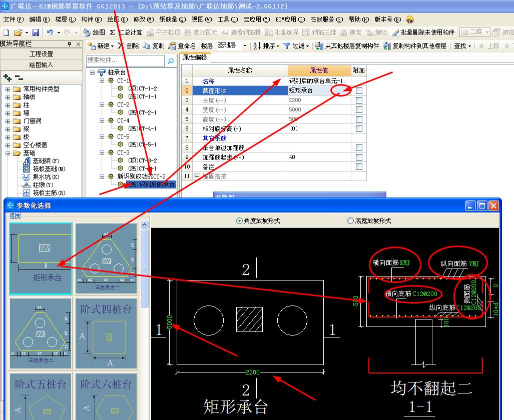Select 筏板主筋(R) in navigation tree
Image resolution: width=514 pixels, height=420 pixels.
point(44,193)
